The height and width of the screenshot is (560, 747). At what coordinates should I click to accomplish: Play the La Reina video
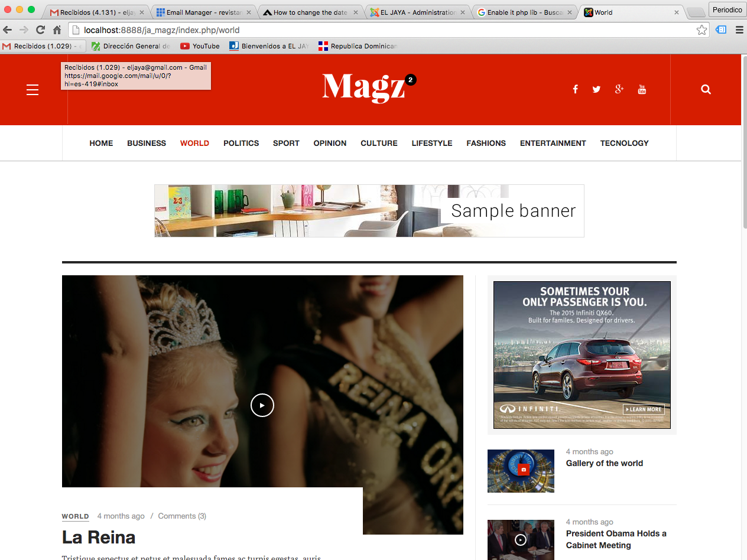(262, 405)
